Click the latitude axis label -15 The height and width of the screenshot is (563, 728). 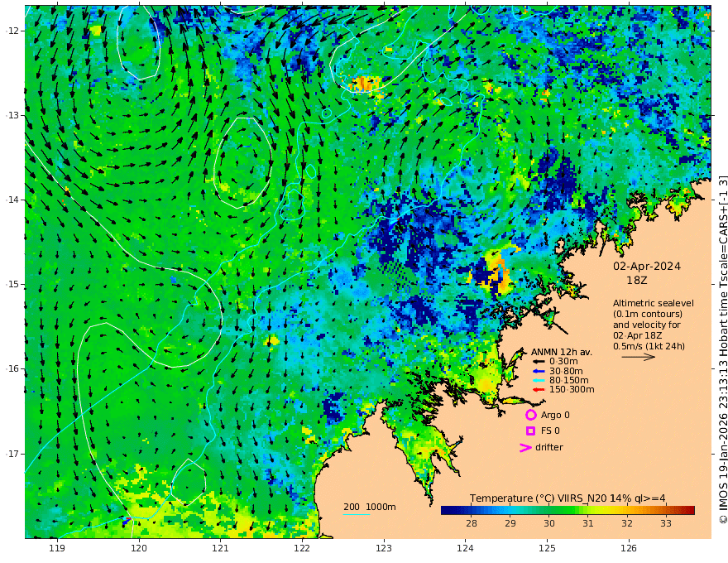tap(12, 284)
